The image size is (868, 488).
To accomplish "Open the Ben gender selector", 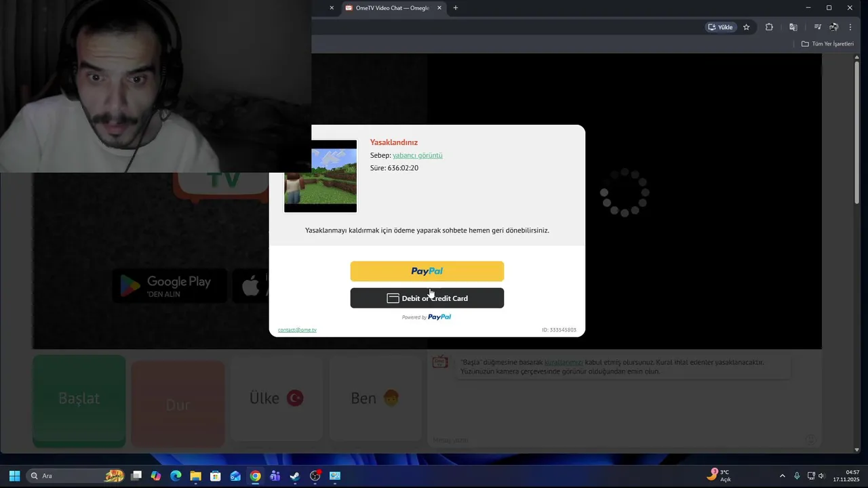I will coord(375,399).
